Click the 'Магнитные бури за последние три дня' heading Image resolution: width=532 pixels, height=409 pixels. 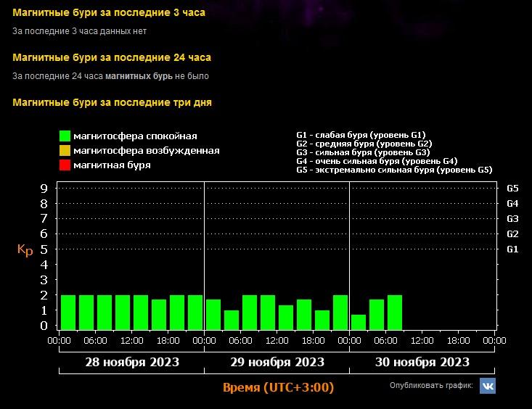[x=112, y=102]
